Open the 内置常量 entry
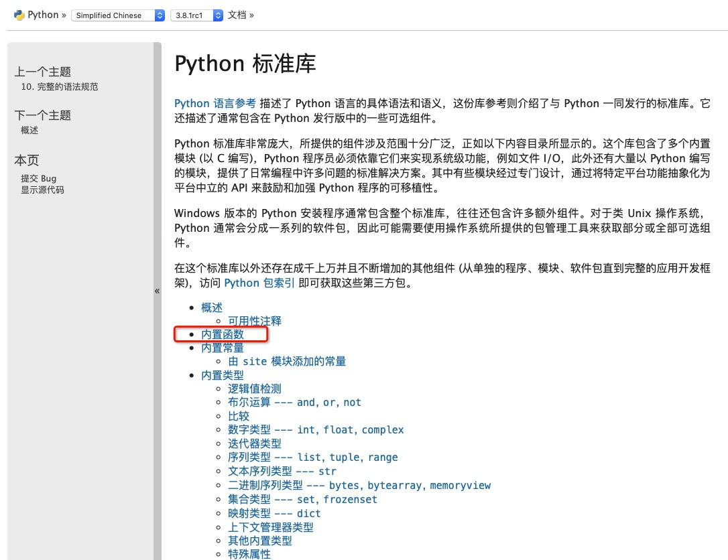 223,348
